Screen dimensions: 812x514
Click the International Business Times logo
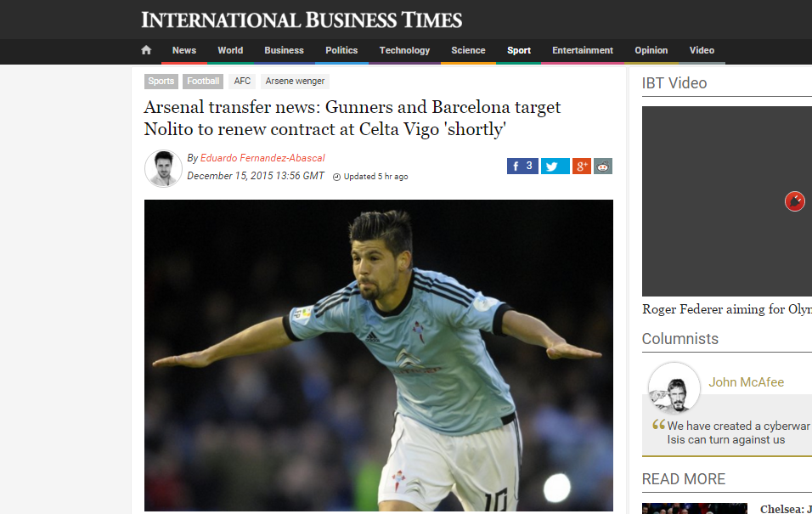pyautogui.click(x=302, y=20)
